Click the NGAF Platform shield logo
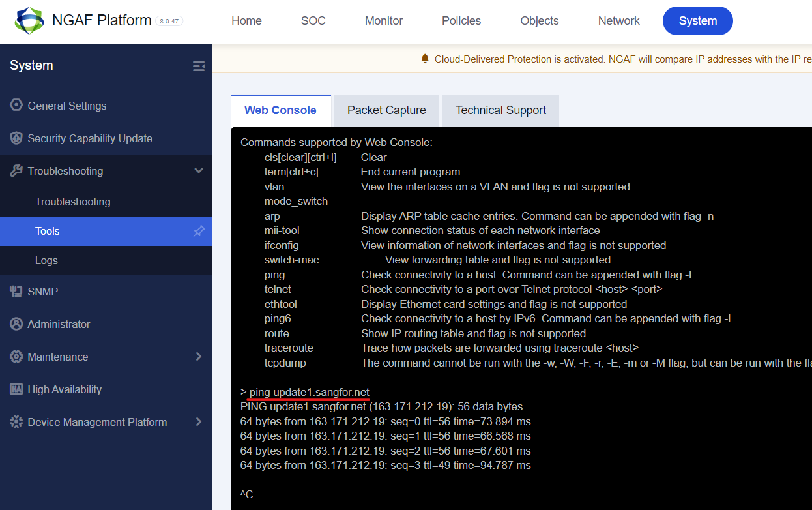The image size is (812, 510). pos(29,21)
